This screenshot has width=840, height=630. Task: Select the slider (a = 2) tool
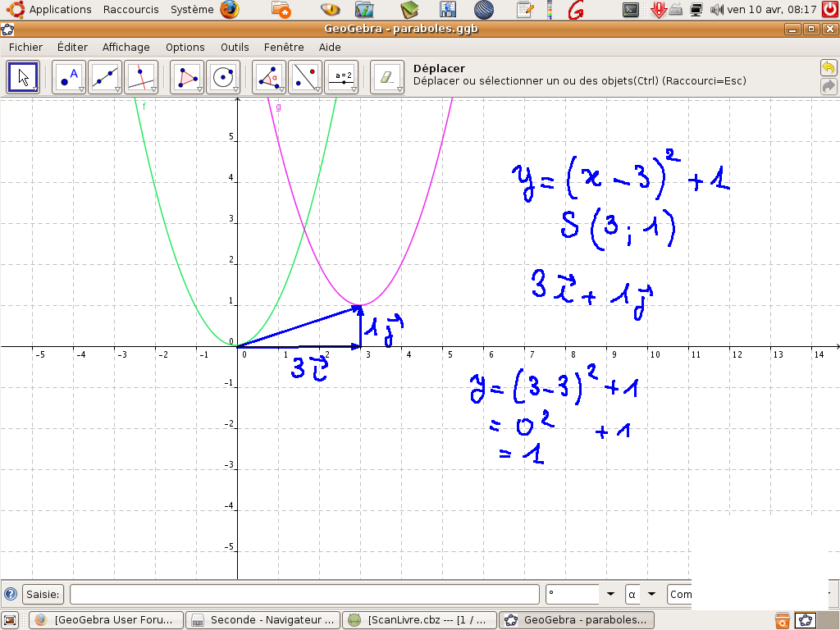pos(341,78)
